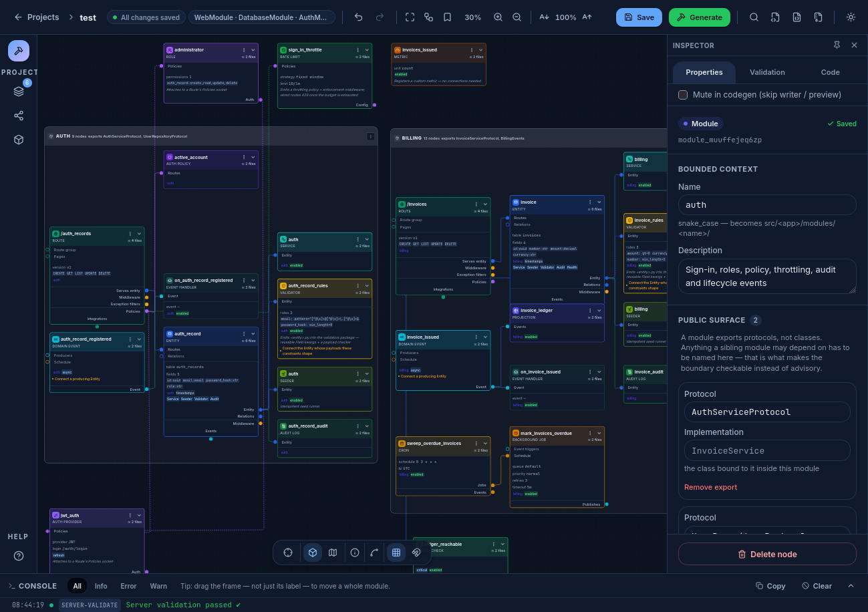This screenshot has height=612, width=868.
Task: Undo the last change in top toolbar
Action: [359, 17]
